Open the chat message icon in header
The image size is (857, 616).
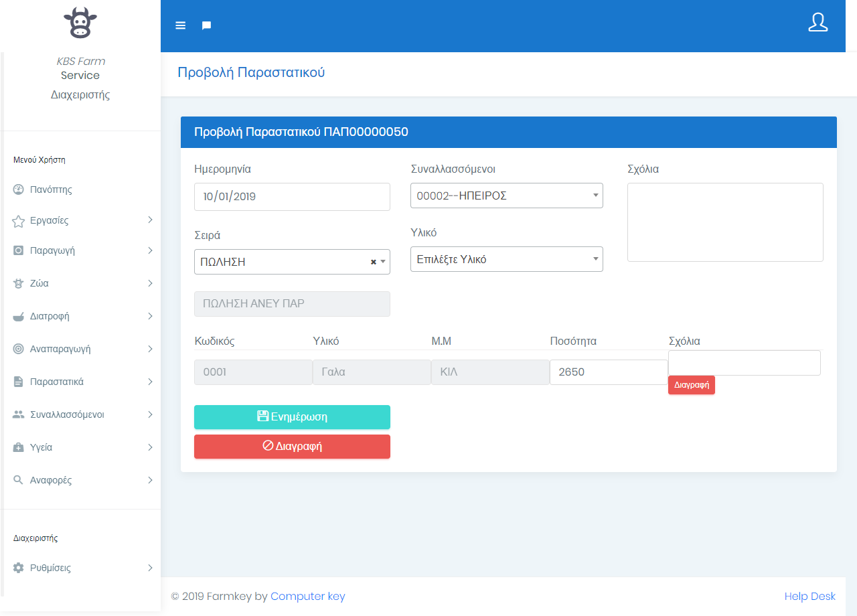[x=207, y=25]
